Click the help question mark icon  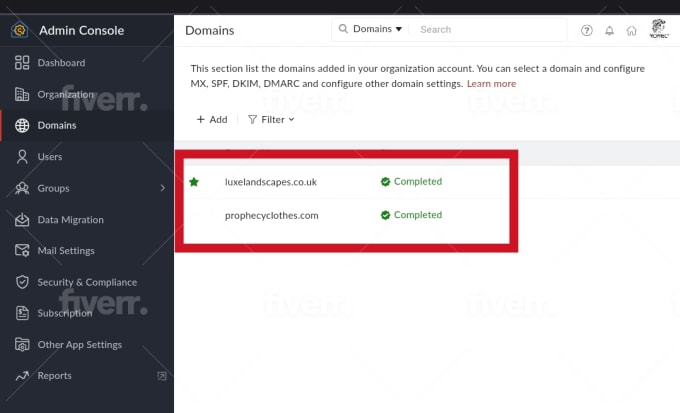pyautogui.click(x=587, y=30)
